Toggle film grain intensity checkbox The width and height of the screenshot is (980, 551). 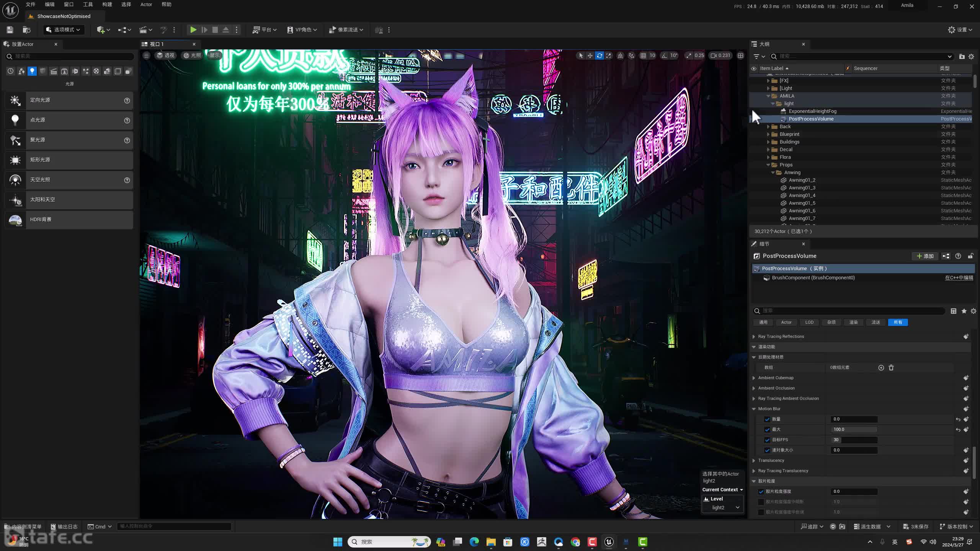click(x=761, y=492)
